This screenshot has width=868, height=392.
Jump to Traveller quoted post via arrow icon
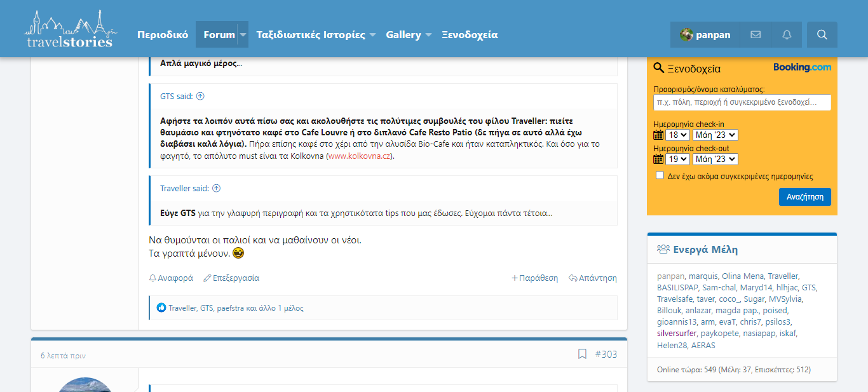pyautogui.click(x=216, y=189)
